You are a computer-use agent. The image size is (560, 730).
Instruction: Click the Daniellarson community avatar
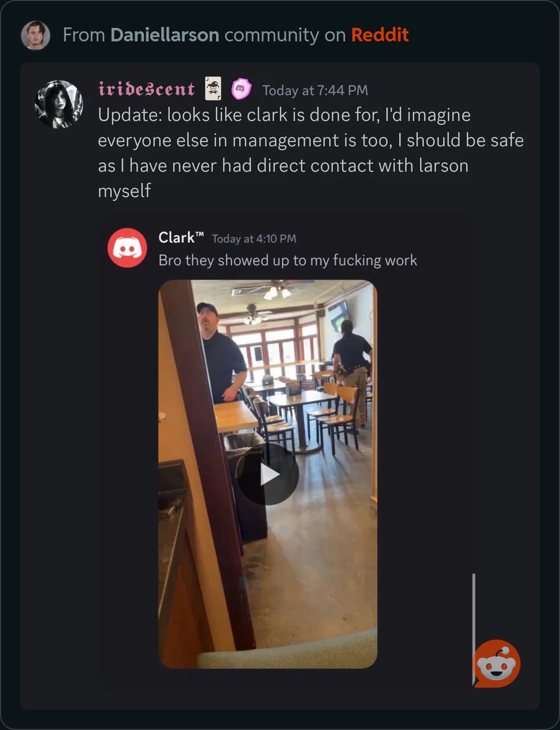point(36,35)
